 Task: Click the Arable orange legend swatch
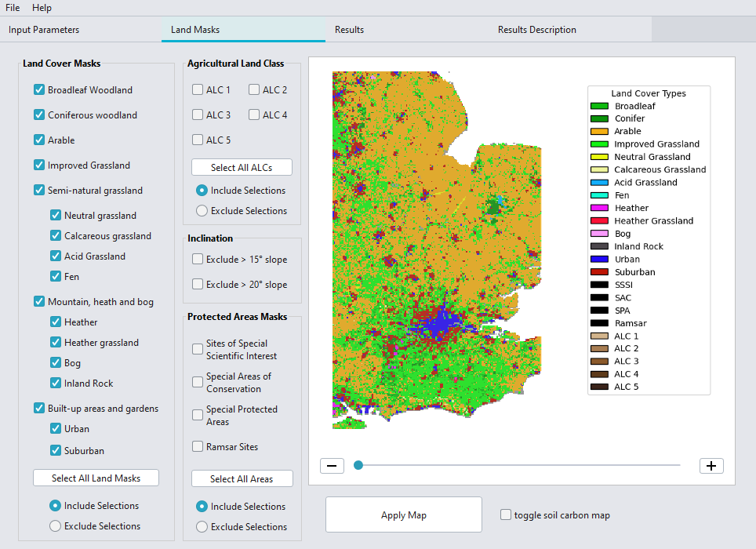click(x=599, y=132)
